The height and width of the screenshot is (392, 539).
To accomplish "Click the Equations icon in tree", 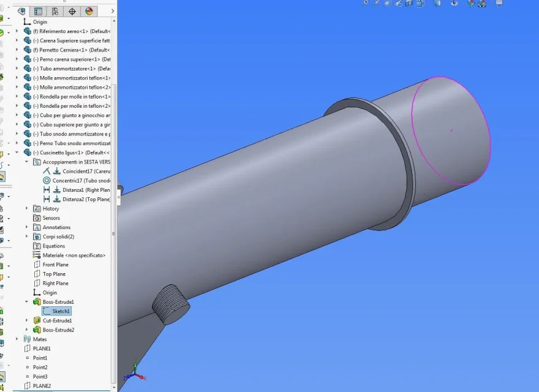I will coord(37,246).
